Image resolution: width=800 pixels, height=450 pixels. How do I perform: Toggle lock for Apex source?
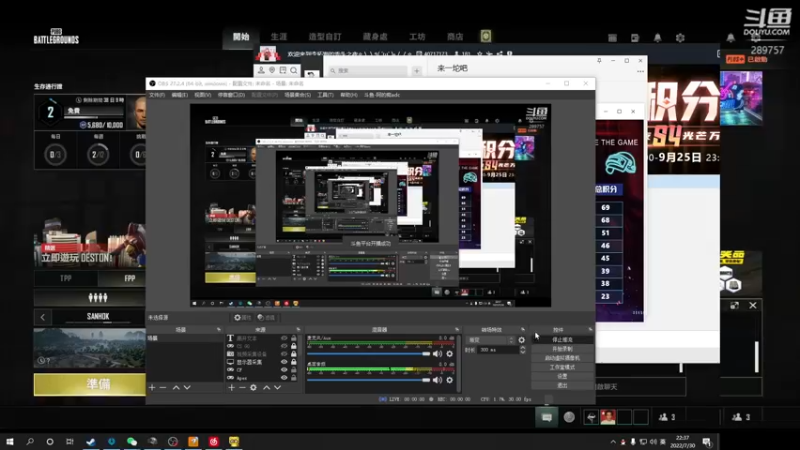click(294, 378)
